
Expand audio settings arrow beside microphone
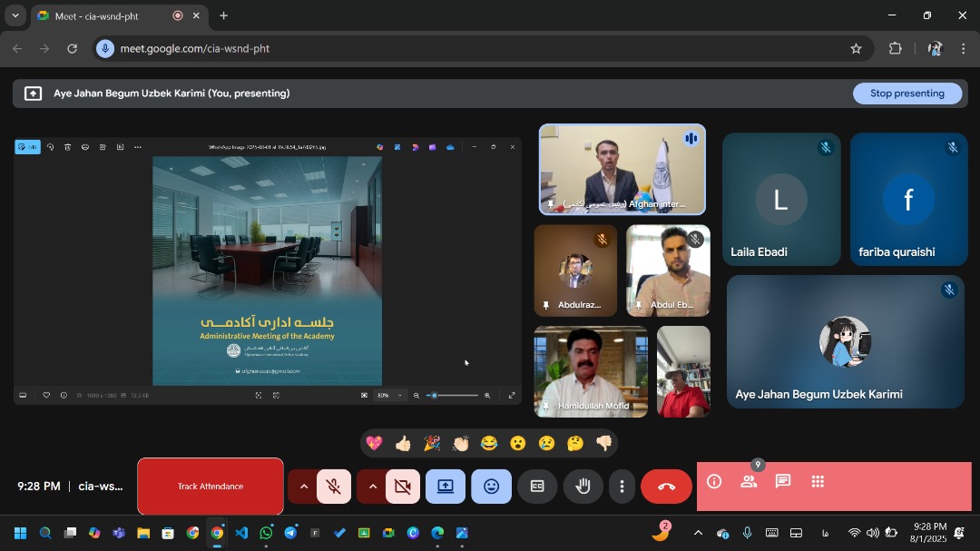click(x=303, y=487)
